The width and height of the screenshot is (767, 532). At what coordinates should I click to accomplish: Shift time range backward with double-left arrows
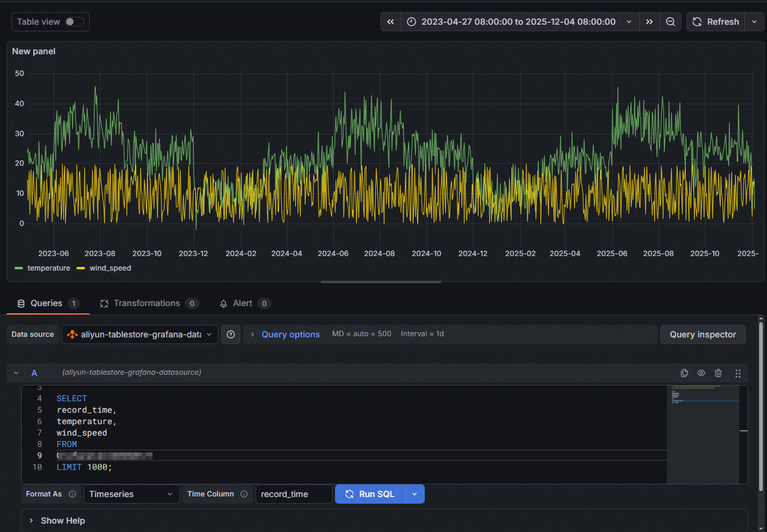[390, 22]
